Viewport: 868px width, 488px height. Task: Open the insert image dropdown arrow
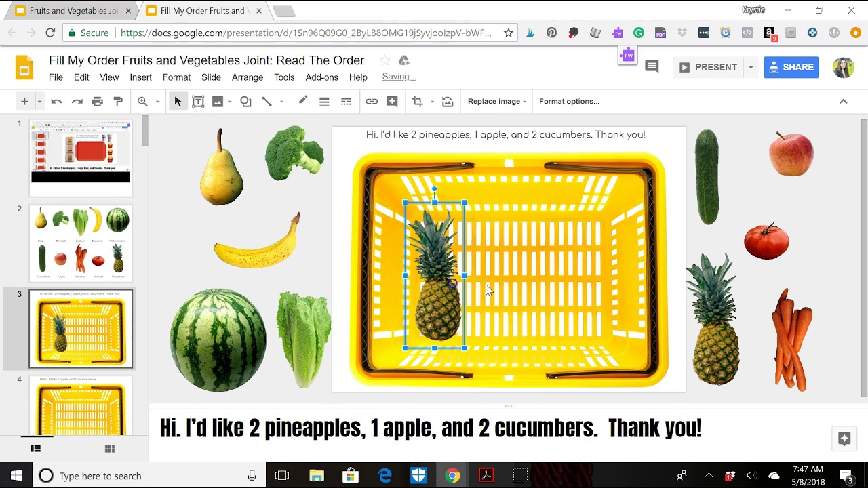click(x=230, y=102)
